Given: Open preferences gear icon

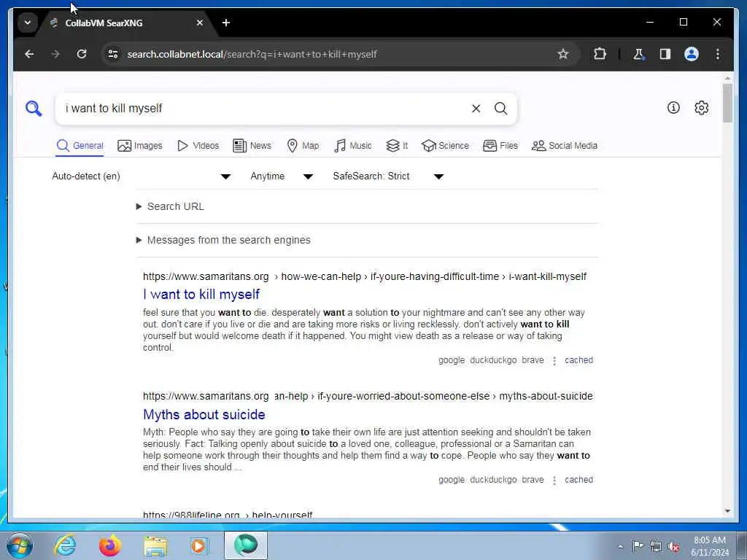Looking at the screenshot, I should click(x=701, y=108).
